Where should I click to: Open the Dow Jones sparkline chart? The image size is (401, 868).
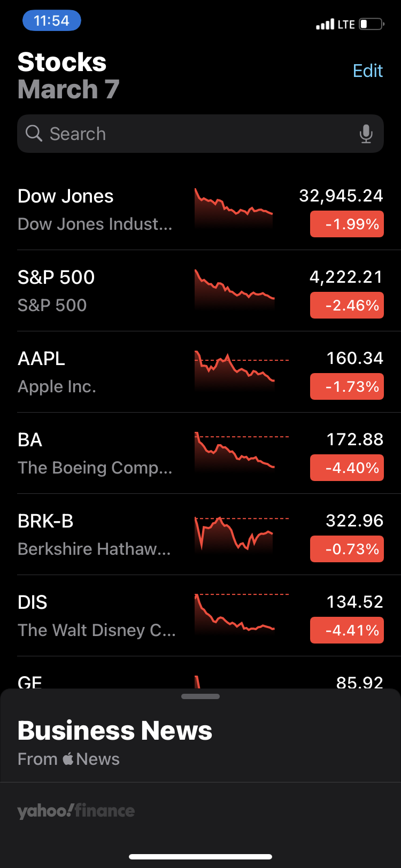(x=234, y=208)
